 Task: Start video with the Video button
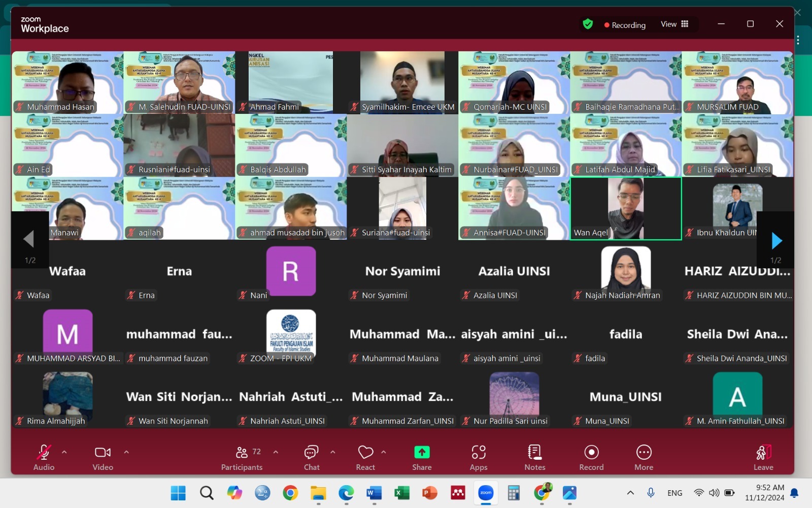[103, 457]
